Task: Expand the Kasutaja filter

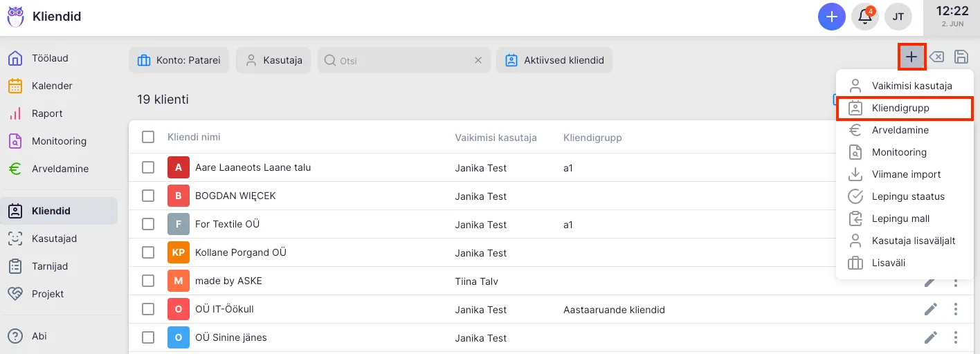Action: tap(273, 60)
